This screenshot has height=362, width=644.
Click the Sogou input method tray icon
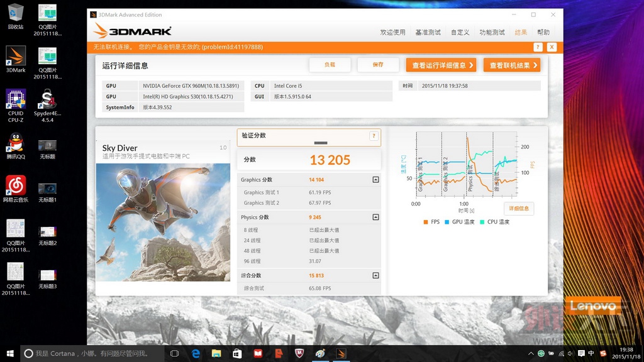(603, 353)
